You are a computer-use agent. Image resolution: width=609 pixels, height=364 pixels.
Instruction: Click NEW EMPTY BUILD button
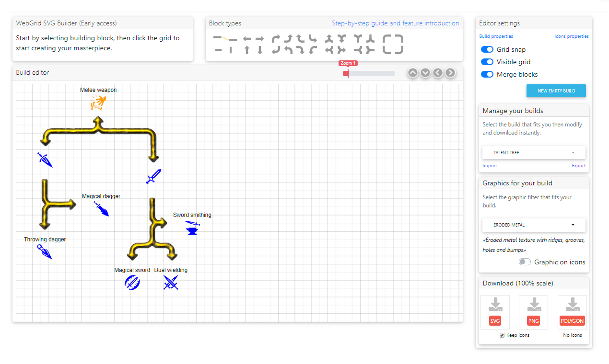click(x=556, y=91)
